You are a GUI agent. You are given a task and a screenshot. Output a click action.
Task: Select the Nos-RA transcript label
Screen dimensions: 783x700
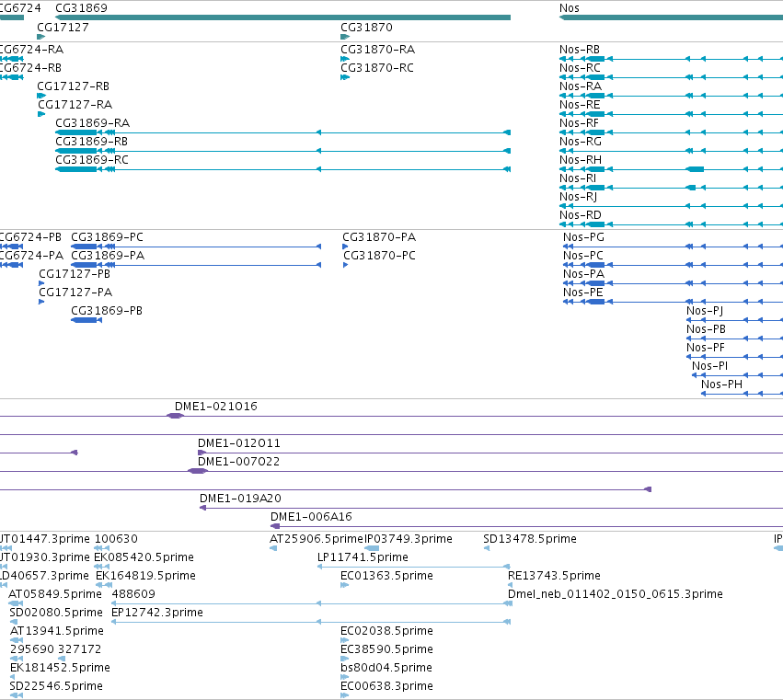tap(581, 86)
